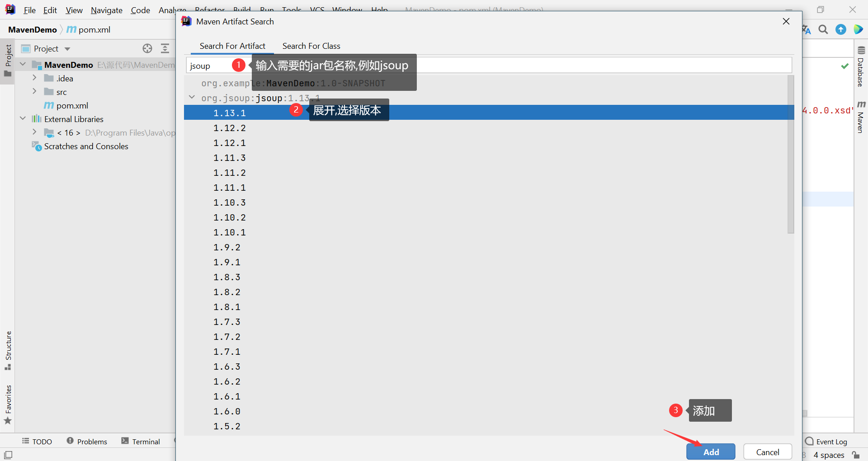The width and height of the screenshot is (868, 461).
Task: Click the colorful plugin icon at top right
Action: 858,30
